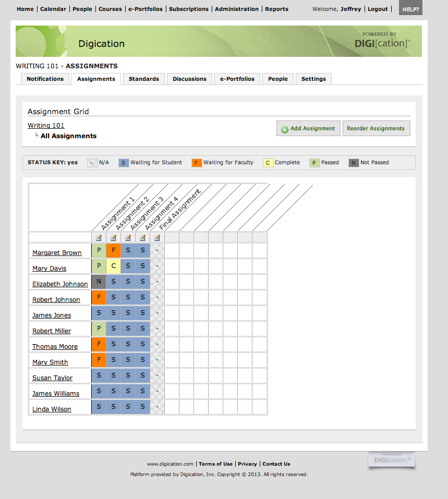Screen dimensions: 448x499
Task: Click Elizabeth Johnson's 'N' Not Passed cell
Action: coord(99,282)
